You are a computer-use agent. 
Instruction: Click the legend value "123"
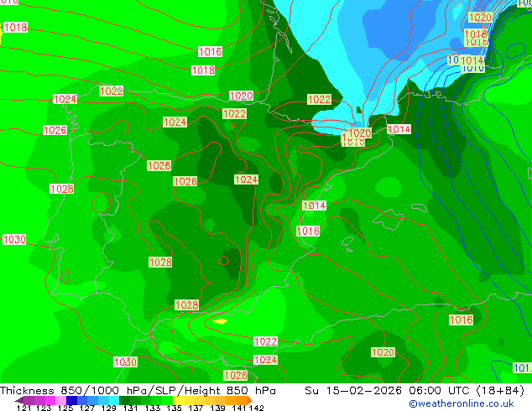(x=44, y=408)
